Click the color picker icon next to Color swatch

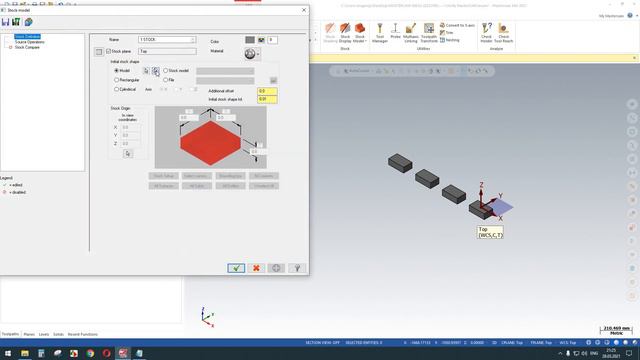(261, 40)
